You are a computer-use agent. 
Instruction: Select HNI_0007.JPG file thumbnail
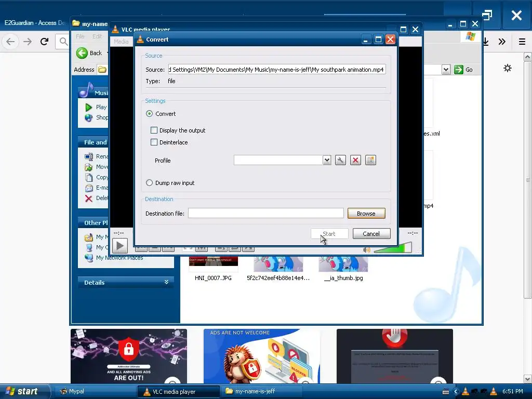pos(213,264)
